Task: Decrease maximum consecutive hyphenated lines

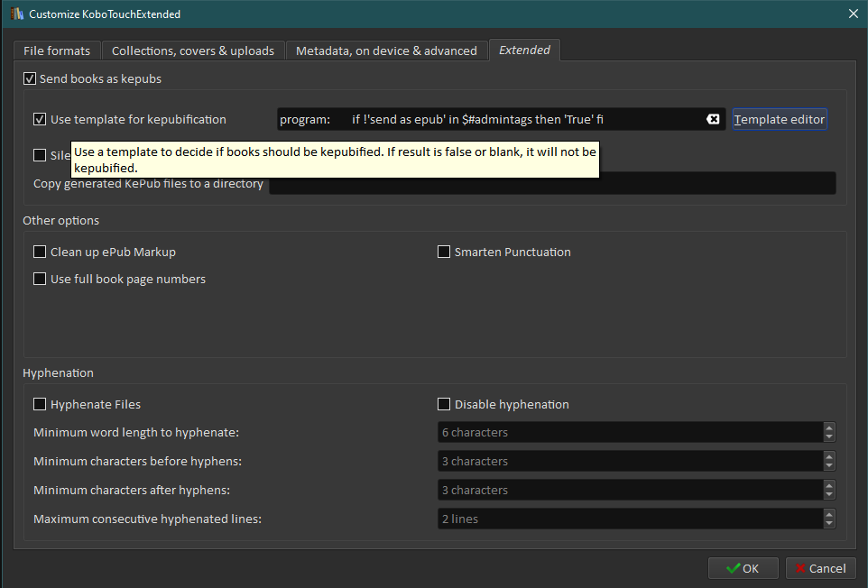Action: coord(829,524)
